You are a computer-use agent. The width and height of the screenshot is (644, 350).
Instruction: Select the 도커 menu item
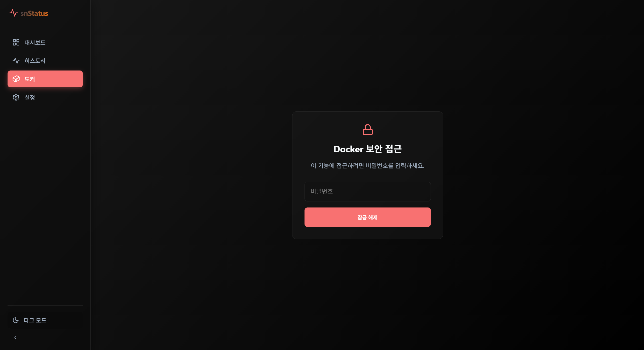(45, 79)
